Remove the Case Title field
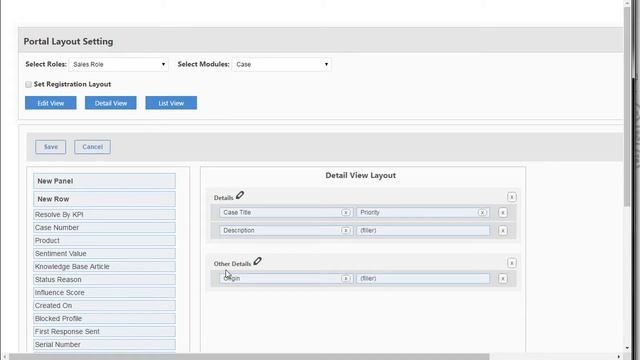 (x=346, y=213)
